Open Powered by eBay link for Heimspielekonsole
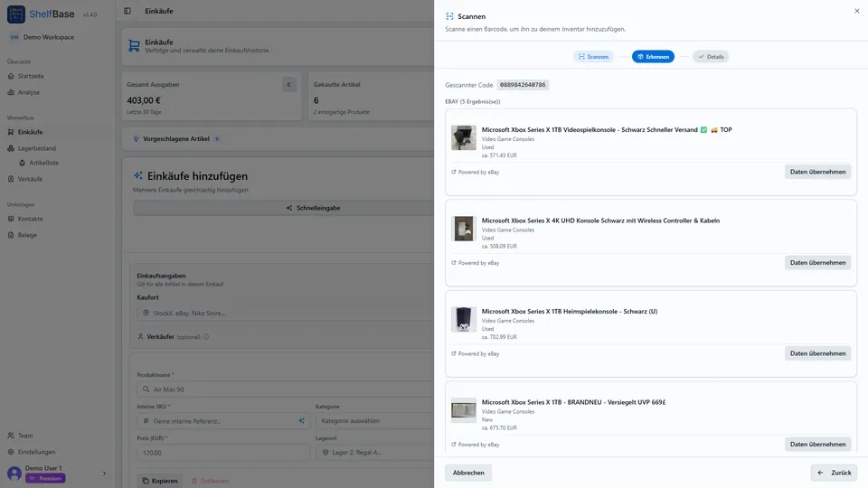The image size is (868, 488). pos(476,354)
